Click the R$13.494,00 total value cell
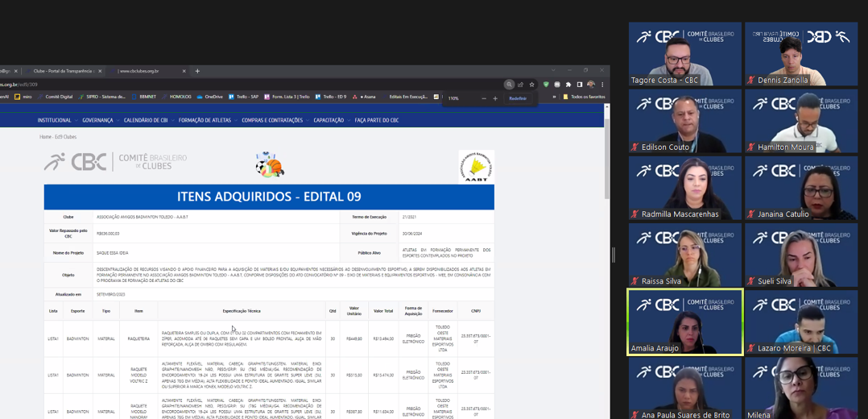868x419 pixels. 383,338
